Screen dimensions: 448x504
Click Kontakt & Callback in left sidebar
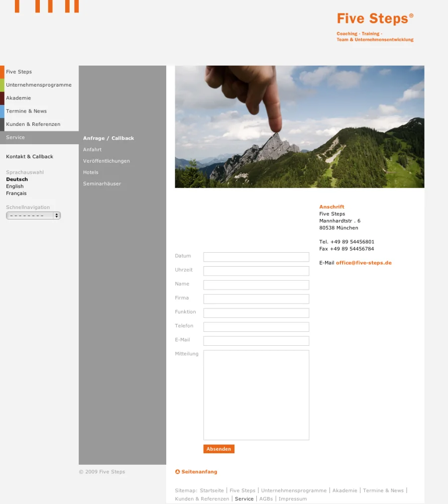pyautogui.click(x=29, y=157)
